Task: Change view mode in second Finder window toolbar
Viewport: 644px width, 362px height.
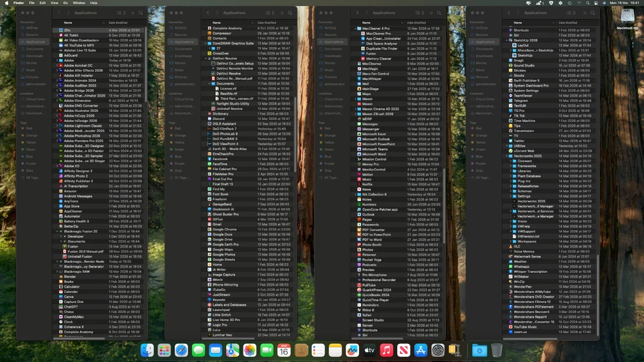Action: coord(270,13)
